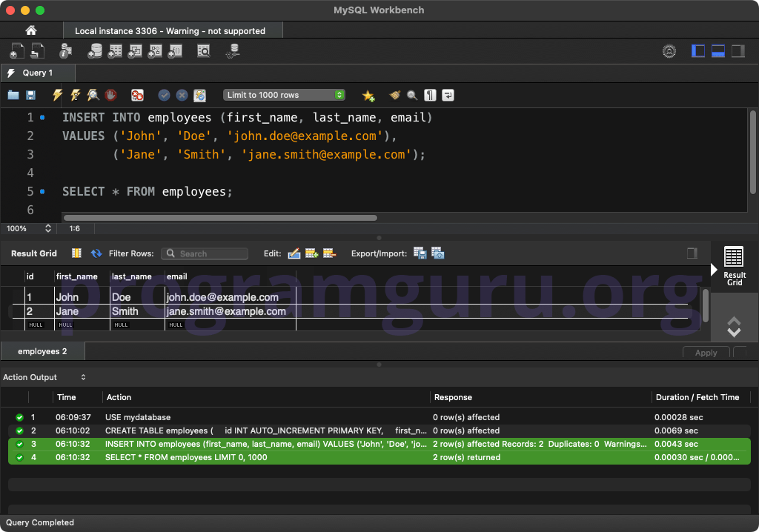
Task: Toggle result side panel icon
Action: [x=692, y=253]
